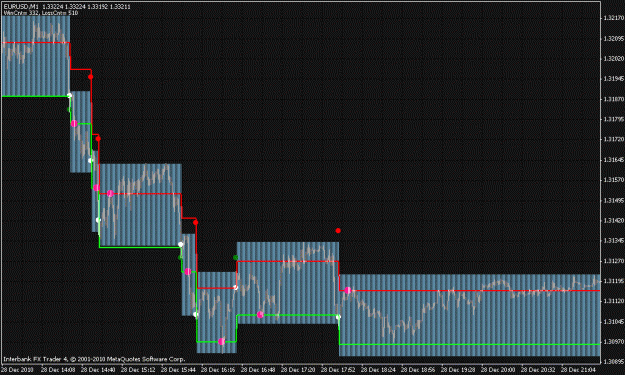625x375 pixels.
Task: Click price label 1.31270
Action: click(x=613, y=261)
